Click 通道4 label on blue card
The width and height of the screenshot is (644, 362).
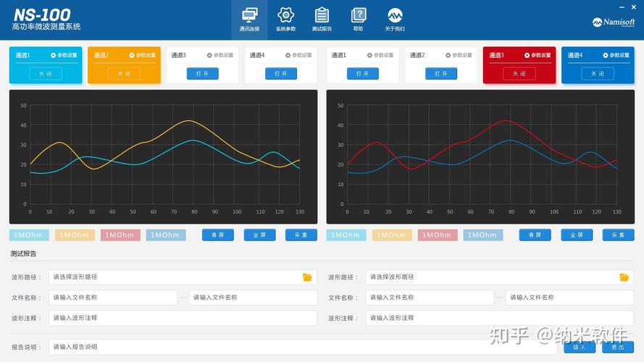(575, 55)
